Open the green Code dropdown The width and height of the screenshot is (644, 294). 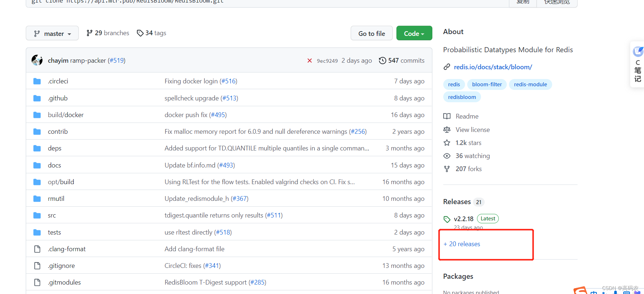click(414, 33)
